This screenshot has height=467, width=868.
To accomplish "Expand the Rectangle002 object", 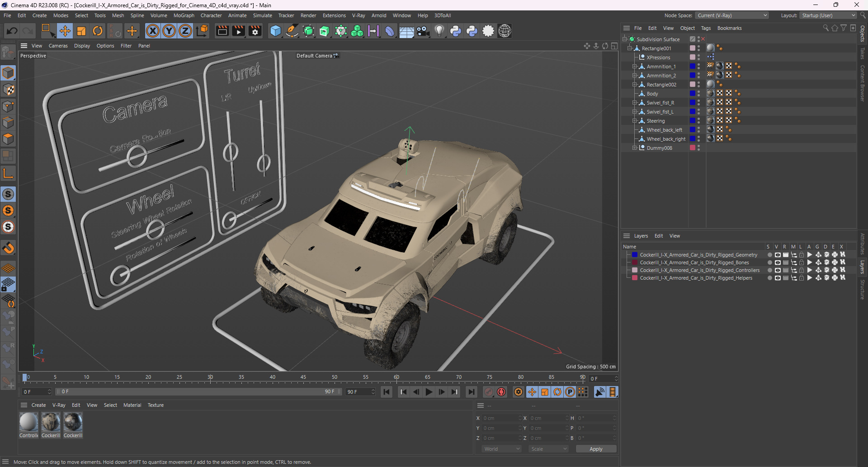I will pos(634,85).
